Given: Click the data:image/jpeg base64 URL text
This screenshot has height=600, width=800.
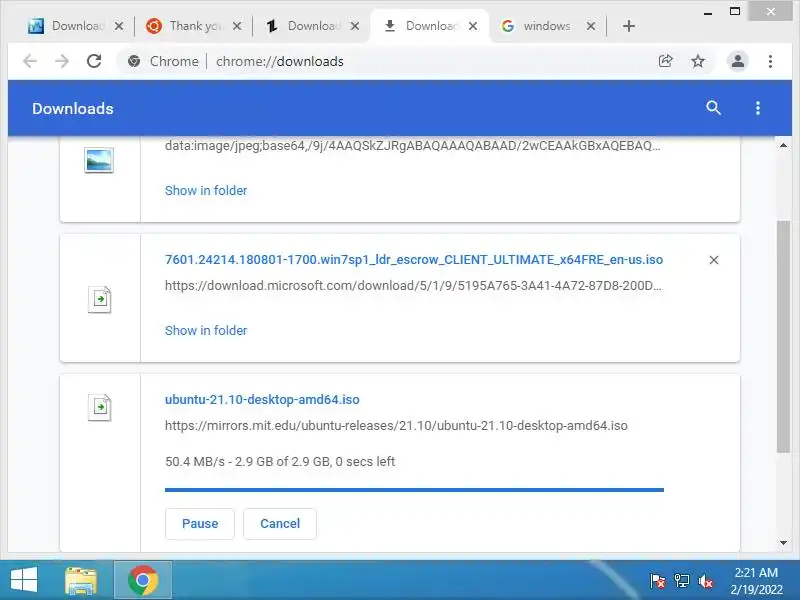Looking at the screenshot, I should pos(412,146).
